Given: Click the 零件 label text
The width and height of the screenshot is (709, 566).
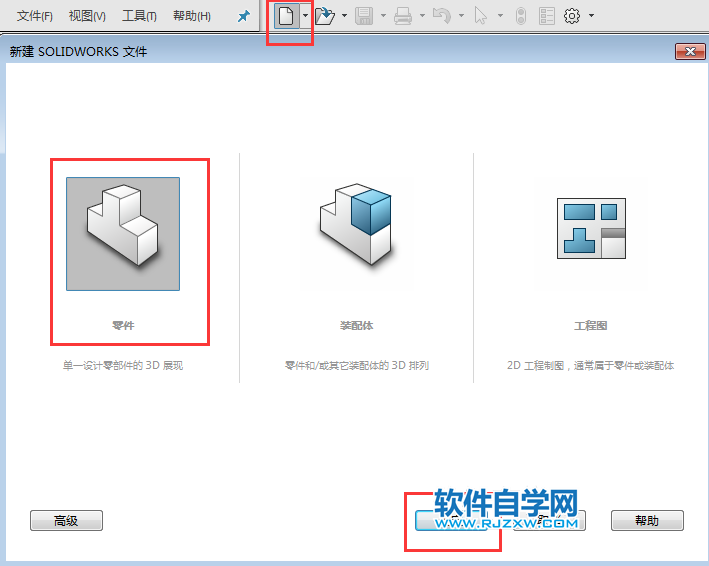Looking at the screenshot, I should tap(123, 325).
